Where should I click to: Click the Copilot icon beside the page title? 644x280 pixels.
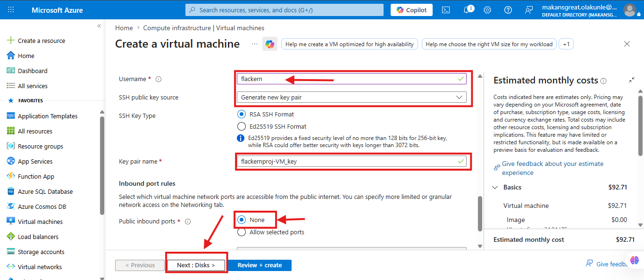click(x=270, y=44)
